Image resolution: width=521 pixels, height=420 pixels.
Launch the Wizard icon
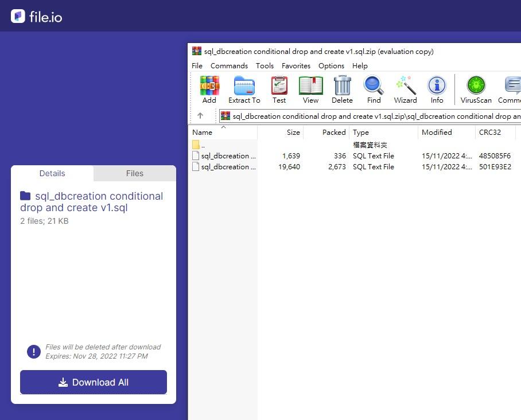pos(405,86)
